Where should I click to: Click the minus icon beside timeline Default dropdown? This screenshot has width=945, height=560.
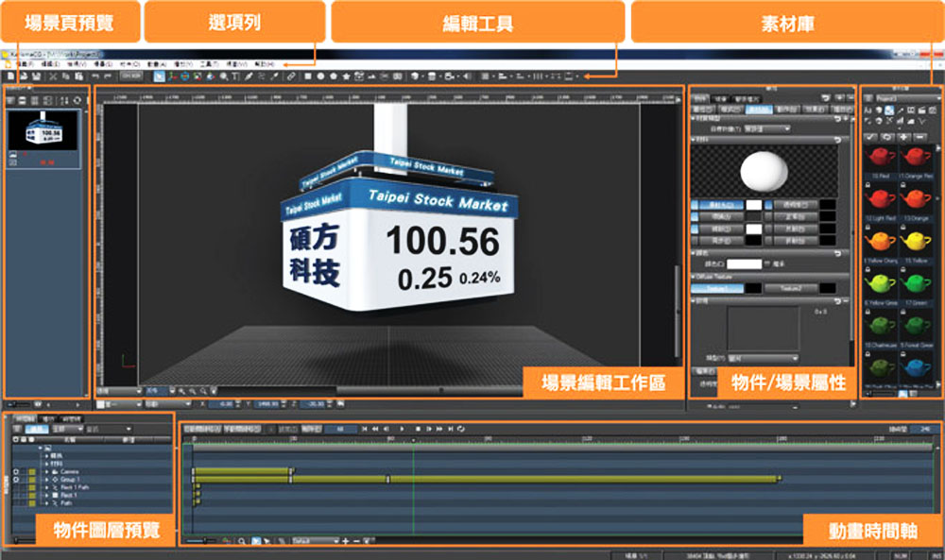(x=355, y=541)
